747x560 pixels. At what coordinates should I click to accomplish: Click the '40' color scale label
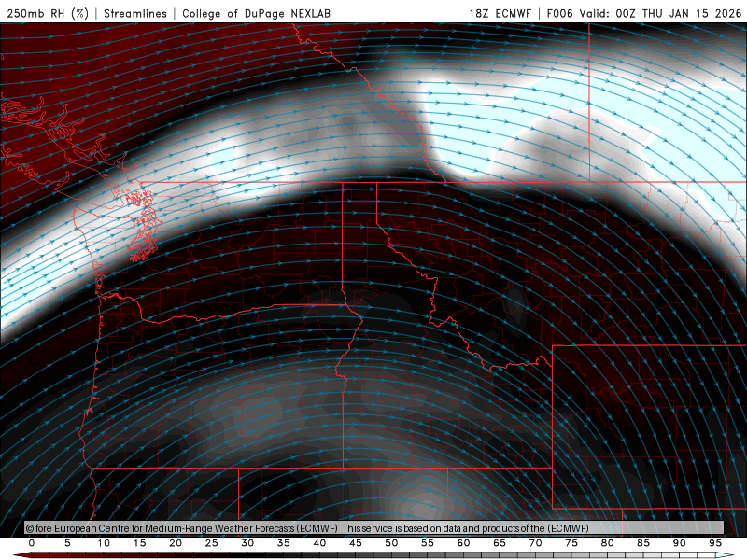pyautogui.click(x=319, y=543)
